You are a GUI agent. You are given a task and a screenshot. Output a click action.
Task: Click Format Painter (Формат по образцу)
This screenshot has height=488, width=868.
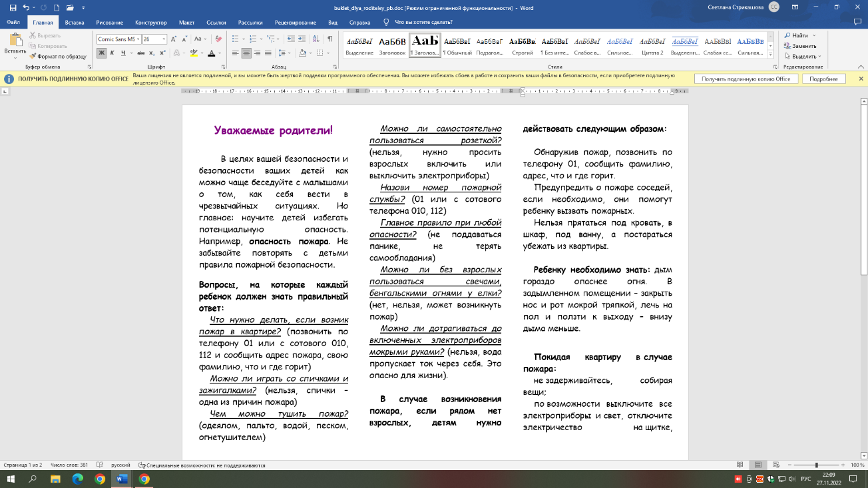58,57
